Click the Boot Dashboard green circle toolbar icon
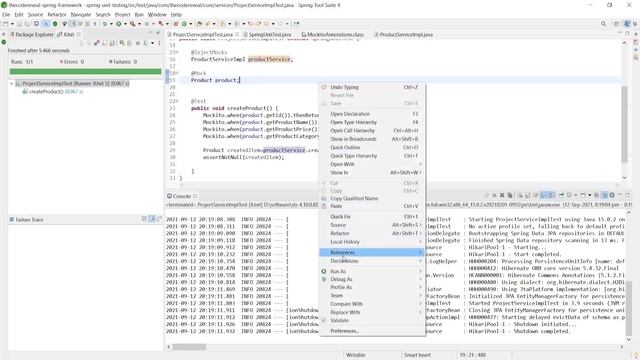The image size is (640, 360). [55, 24]
